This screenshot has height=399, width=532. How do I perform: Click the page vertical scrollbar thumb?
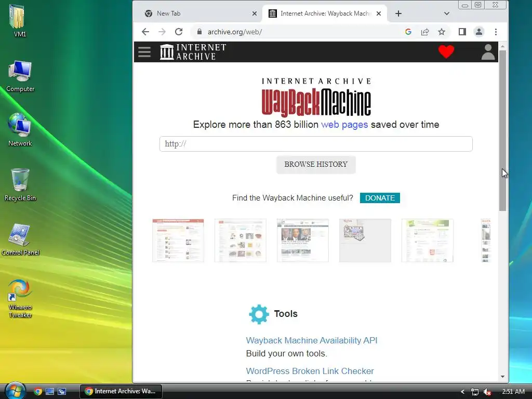coord(502,130)
